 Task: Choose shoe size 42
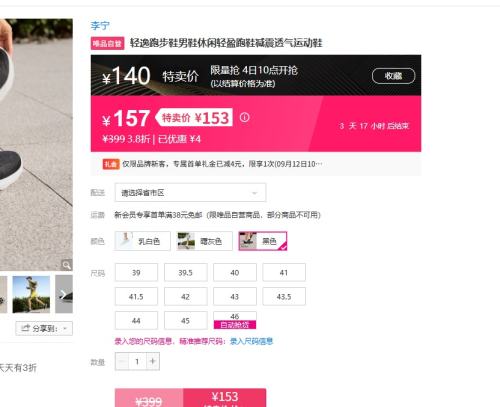pyautogui.click(x=186, y=297)
